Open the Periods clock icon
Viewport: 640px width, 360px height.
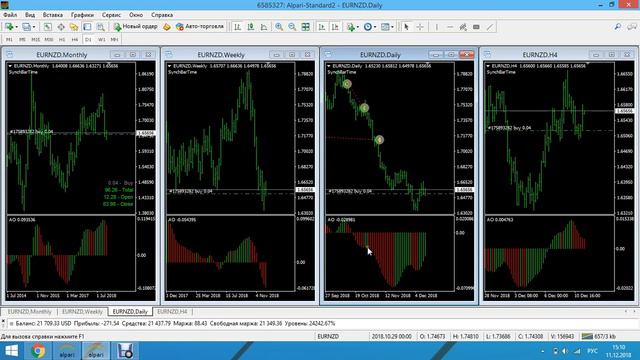(367, 27)
